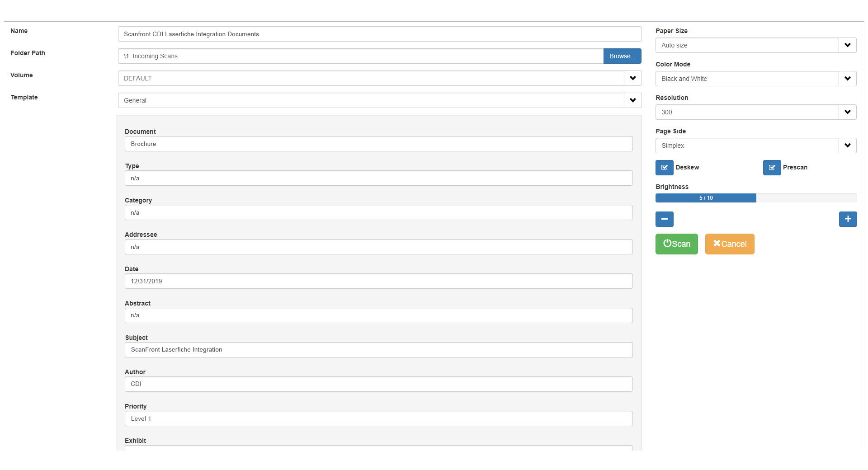The height and width of the screenshot is (470, 868).
Task: Toggle the Deskew checkbox
Action: (x=664, y=168)
